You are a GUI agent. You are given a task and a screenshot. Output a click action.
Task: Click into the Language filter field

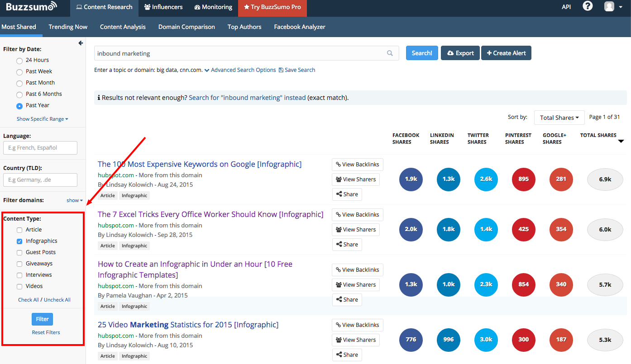coord(40,148)
